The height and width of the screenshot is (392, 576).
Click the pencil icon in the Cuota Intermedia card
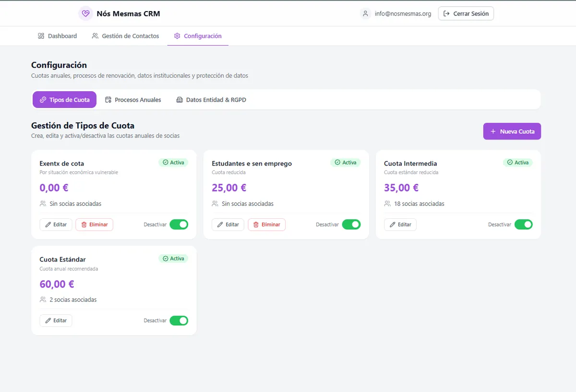coord(393,225)
